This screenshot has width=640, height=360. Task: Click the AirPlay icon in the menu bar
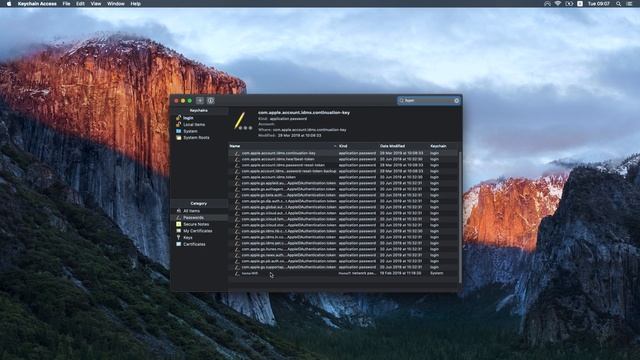(547, 4)
